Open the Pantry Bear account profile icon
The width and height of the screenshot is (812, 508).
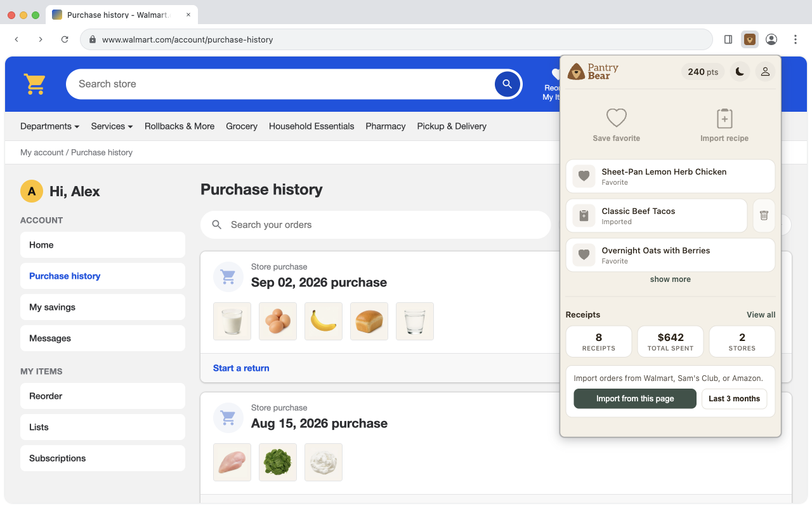[765, 72]
